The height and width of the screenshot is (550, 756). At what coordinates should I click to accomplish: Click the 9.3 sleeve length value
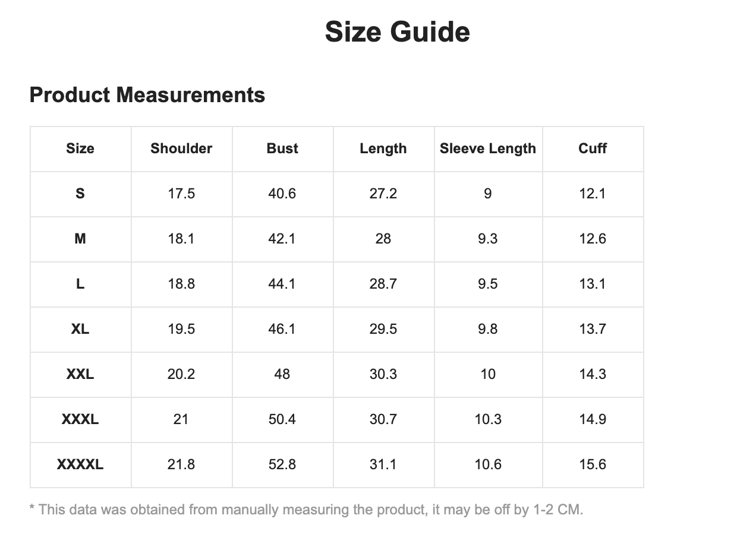click(488, 239)
